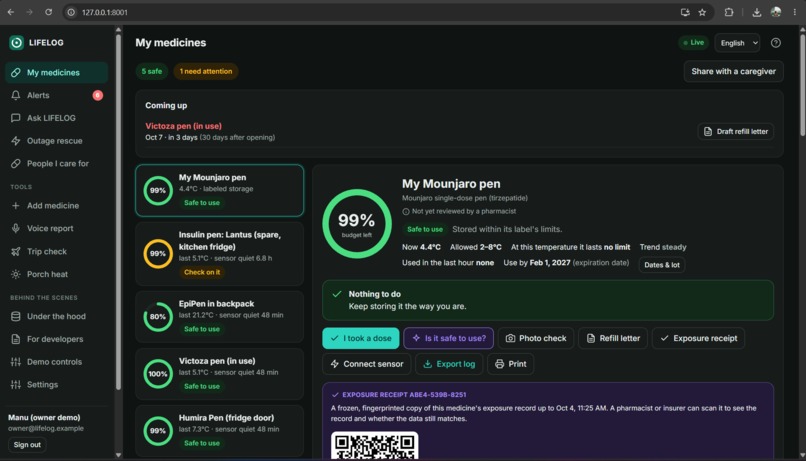The height and width of the screenshot is (461, 806).
Task: Select the Humira Pen fridge door card
Action: pos(219,431)
